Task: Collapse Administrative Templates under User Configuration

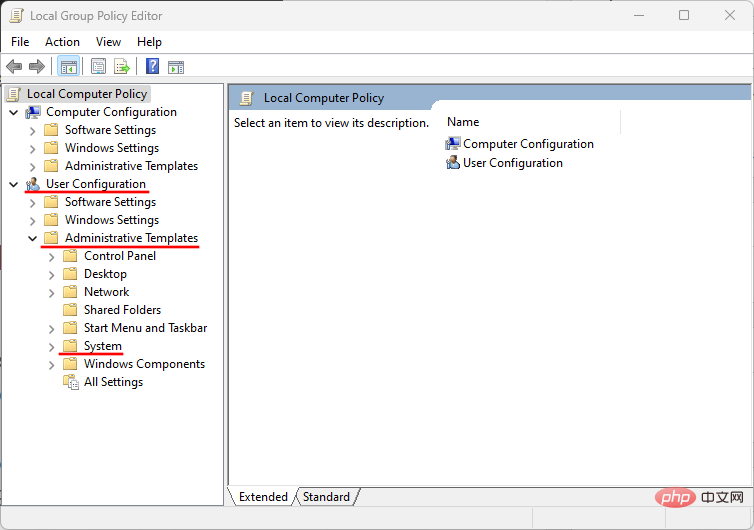Action: pos(32,238)
